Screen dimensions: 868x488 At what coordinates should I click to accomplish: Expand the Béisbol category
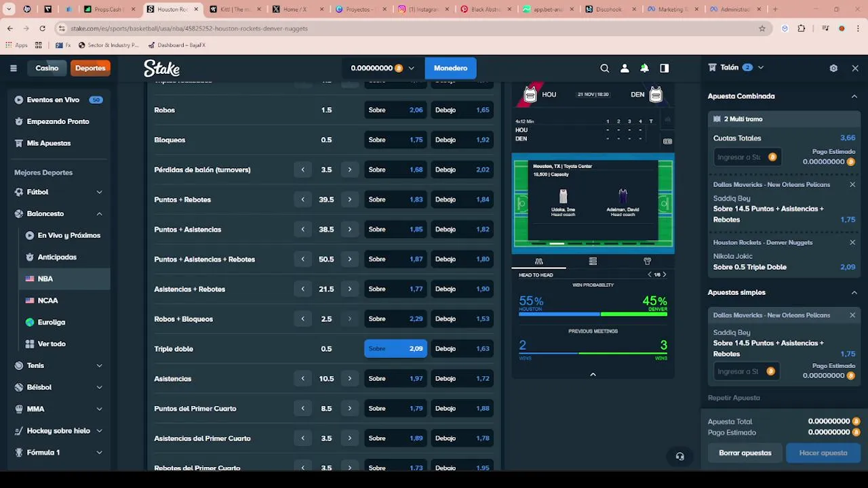point(99,387)
